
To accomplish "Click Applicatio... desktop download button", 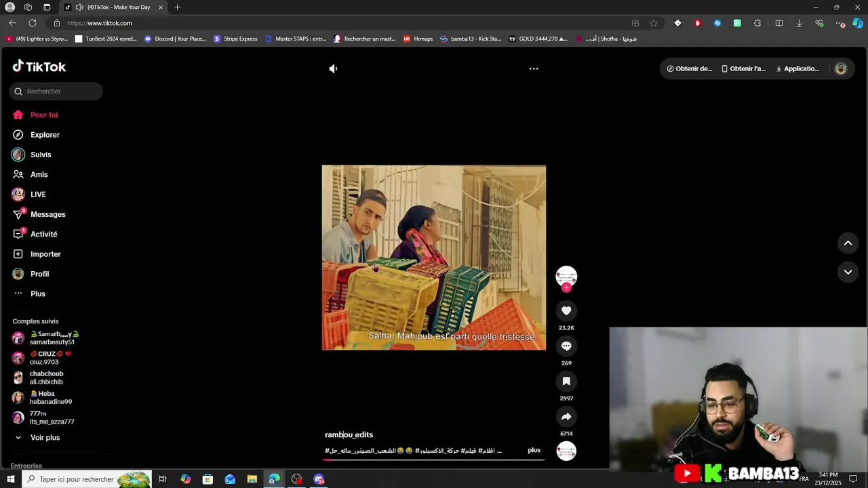I will click(x=797, y=68).
